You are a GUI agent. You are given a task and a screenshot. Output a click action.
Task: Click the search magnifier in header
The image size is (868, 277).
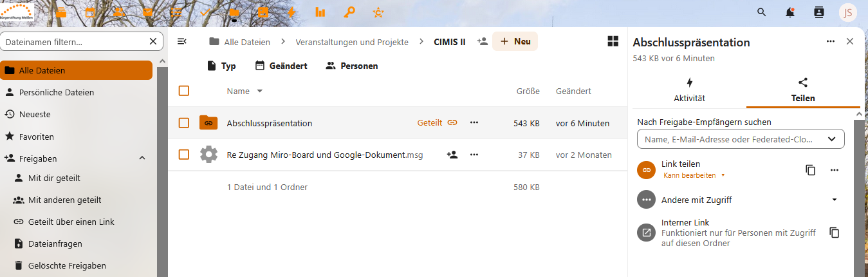tap(762, 12)
